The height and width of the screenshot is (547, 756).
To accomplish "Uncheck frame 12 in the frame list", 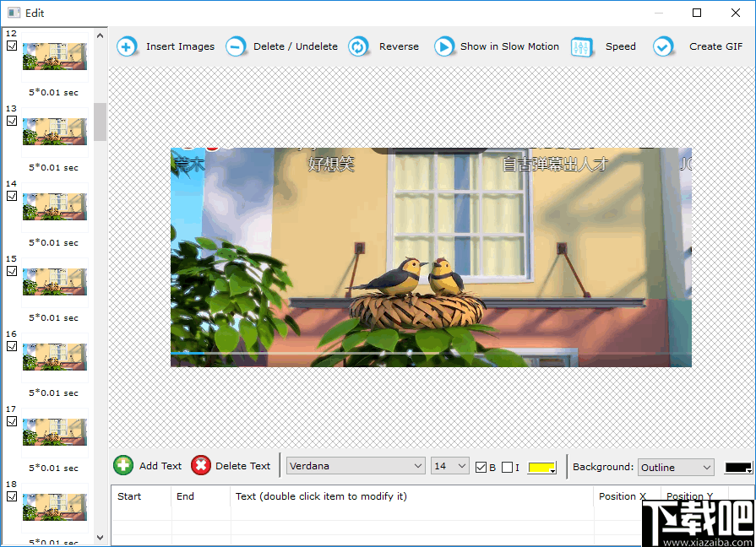I will point(11,45).
